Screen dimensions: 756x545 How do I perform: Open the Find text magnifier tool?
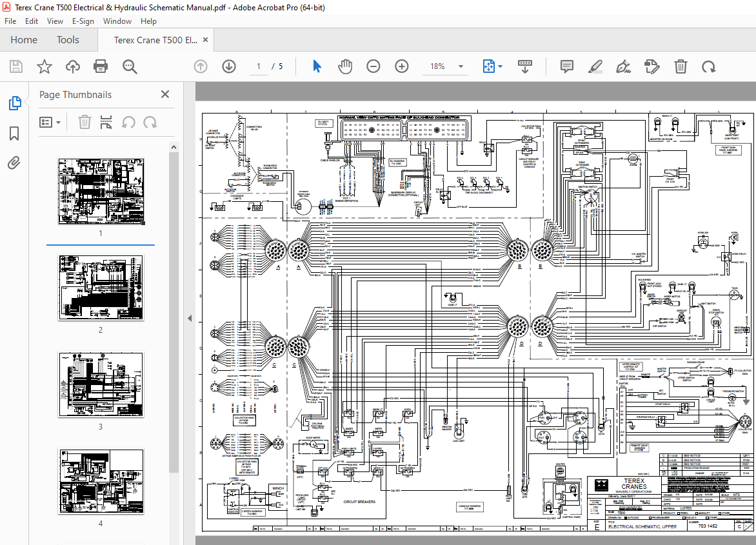click(x=130, y=66)
